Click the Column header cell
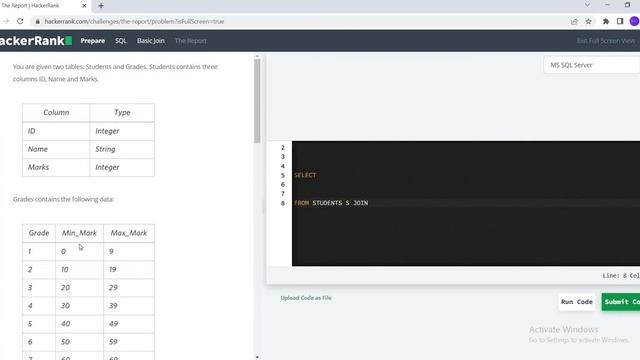The height and width of the screenshot is (360, 640). (56, 113)
